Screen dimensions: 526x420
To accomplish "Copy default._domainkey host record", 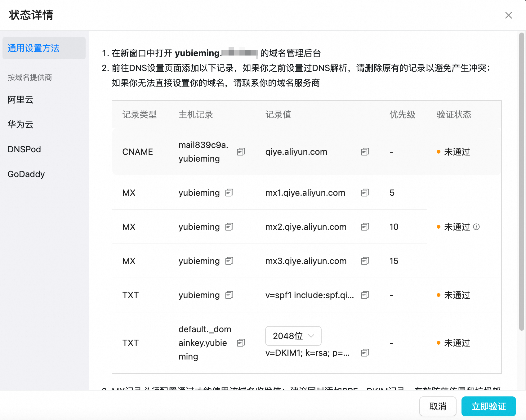I will 241,343.
